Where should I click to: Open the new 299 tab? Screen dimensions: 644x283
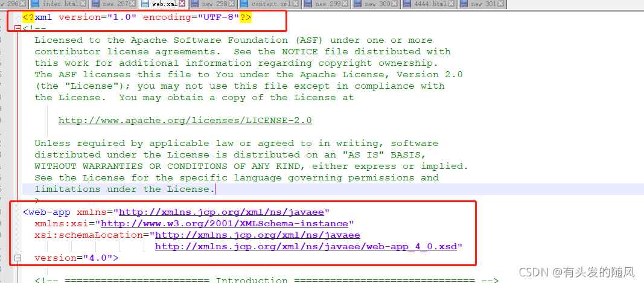pos(327,4)
